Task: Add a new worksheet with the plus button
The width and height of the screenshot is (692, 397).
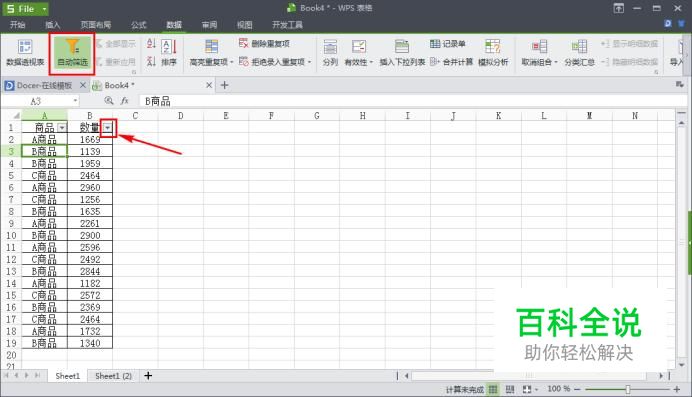Action: pyautogui.click(x=148, y=376)
